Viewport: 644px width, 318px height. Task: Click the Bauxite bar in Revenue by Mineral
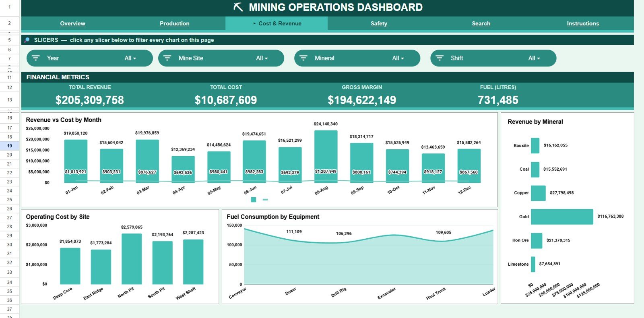tap(535, 145)
